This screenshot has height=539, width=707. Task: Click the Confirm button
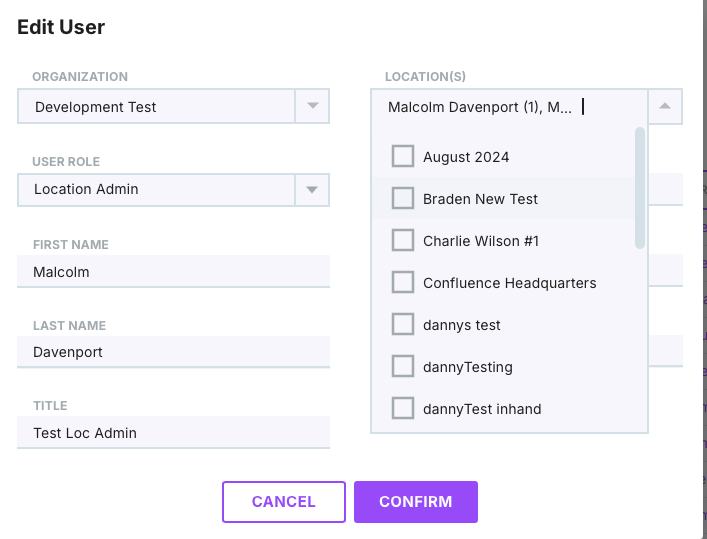click(x=415, y=502)
